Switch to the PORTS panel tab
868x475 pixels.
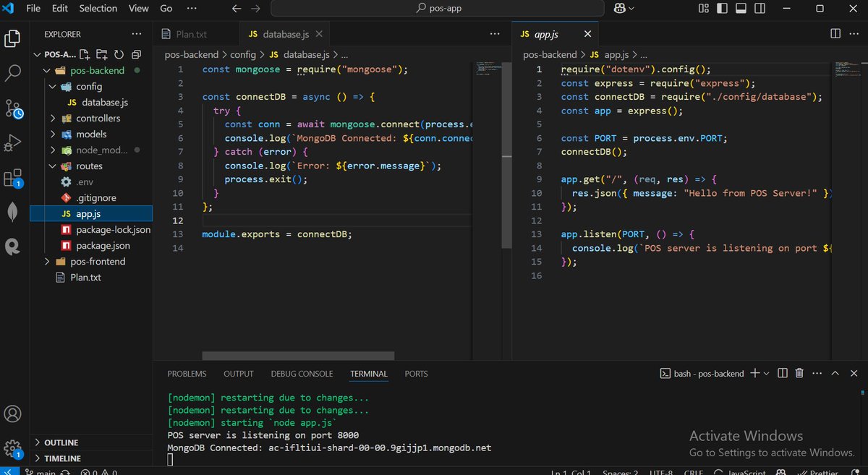(416, 374)
